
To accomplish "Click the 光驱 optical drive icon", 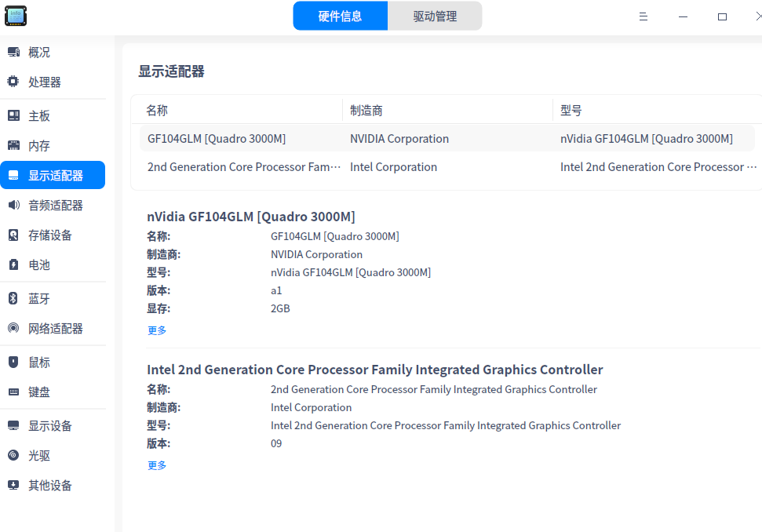I will [x=13, y=455].
